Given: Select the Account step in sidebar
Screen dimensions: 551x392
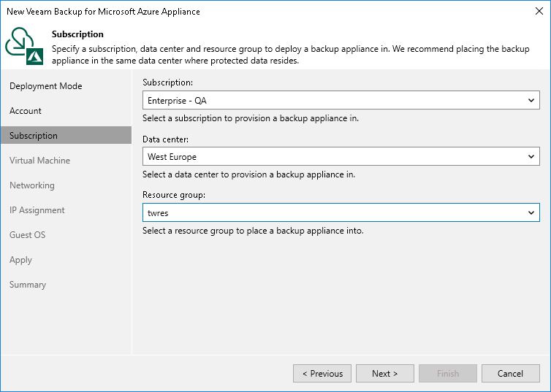Looking at the screenshot, I should coord(26,111).
